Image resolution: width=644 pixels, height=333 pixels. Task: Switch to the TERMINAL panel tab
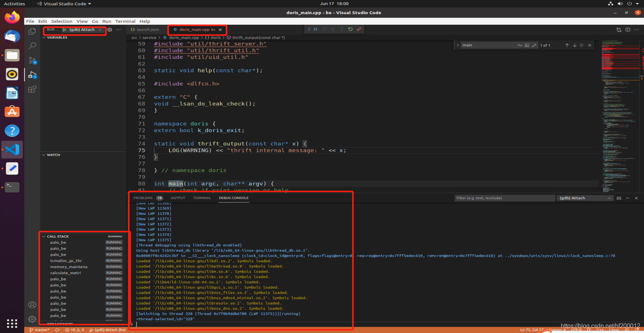[x=202, y=198]
